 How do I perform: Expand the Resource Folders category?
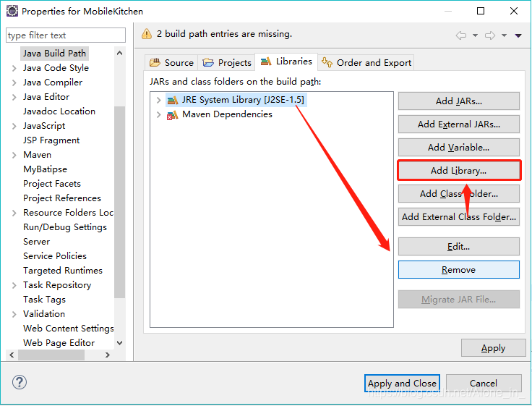[14, 213]
